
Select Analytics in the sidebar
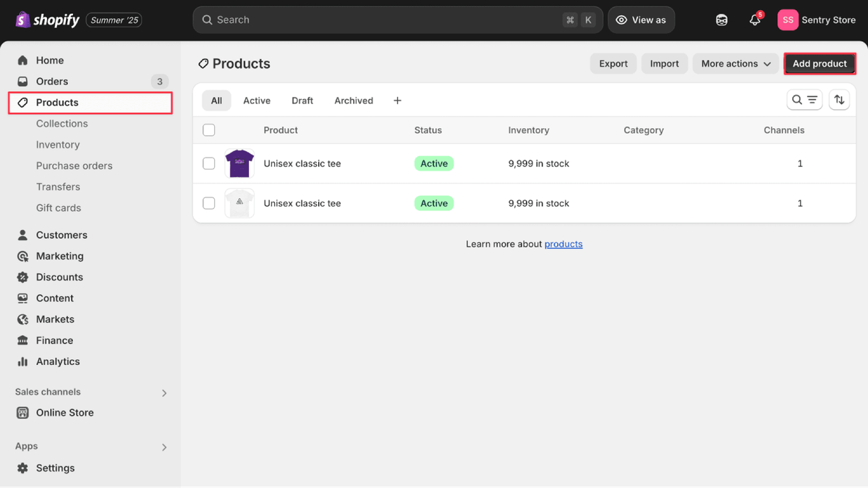point(57,361)
